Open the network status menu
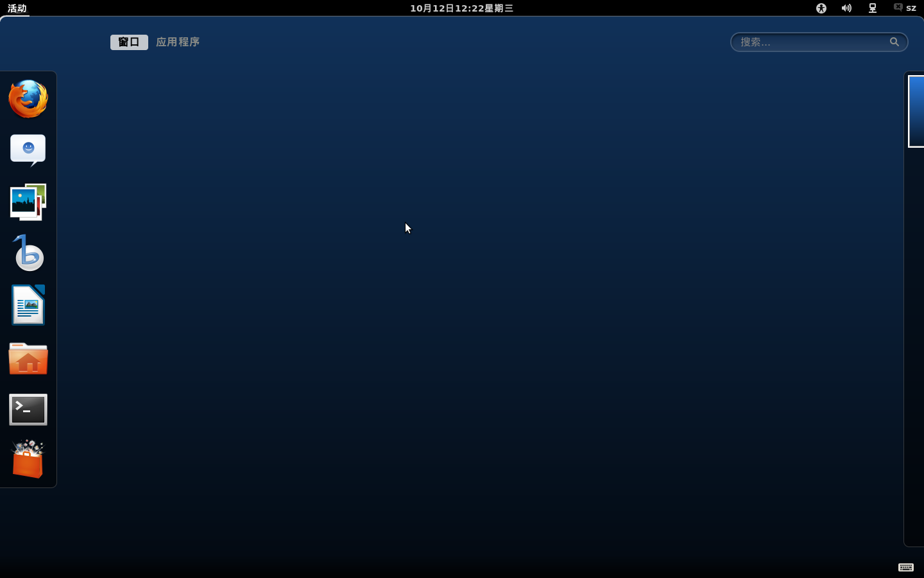924x578 pixels. (873, 8)
